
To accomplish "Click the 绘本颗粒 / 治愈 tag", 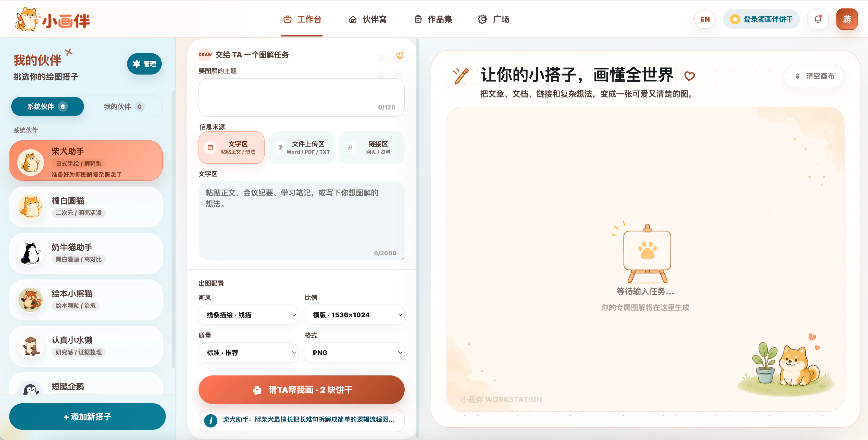I will (76, 305).
